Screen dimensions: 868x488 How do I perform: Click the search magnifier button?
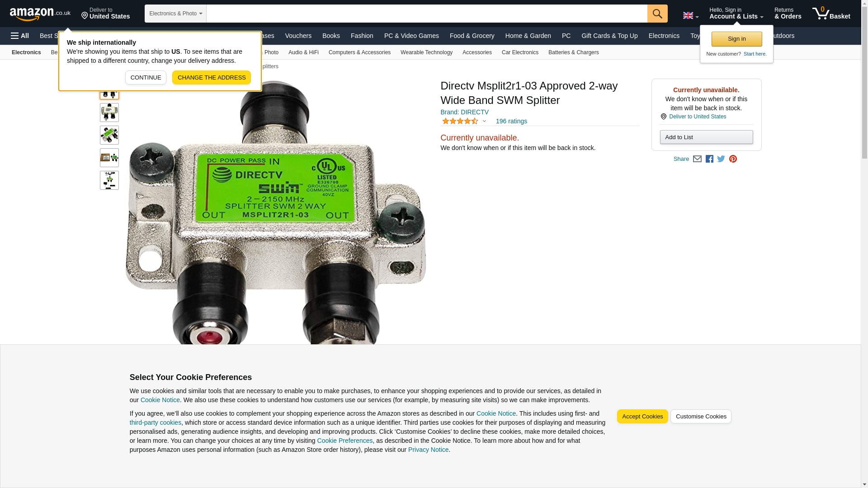tap(657, 14)
